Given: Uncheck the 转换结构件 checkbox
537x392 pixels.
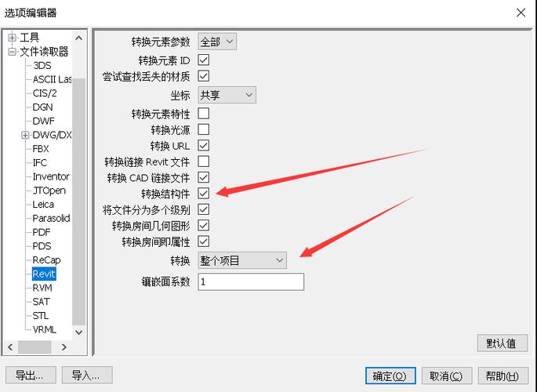Looking at the screenshot, I should coord(203,194).
